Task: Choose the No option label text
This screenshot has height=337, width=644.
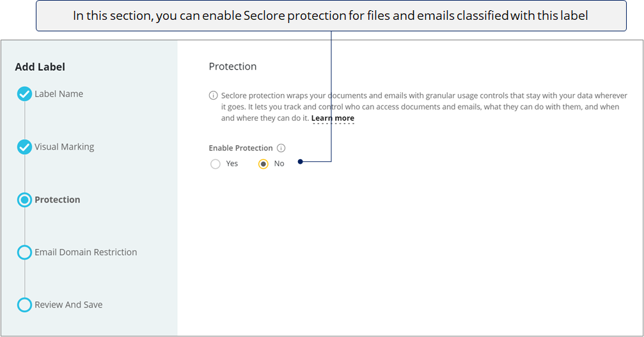Action: pyautogui.click(x=279, y=164)
